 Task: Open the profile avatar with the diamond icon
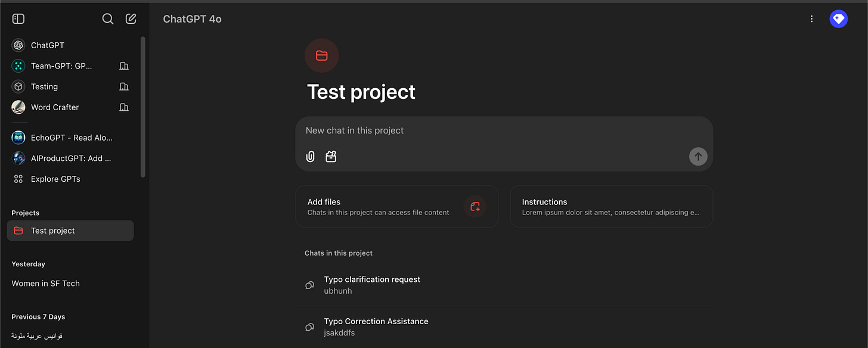839,19
